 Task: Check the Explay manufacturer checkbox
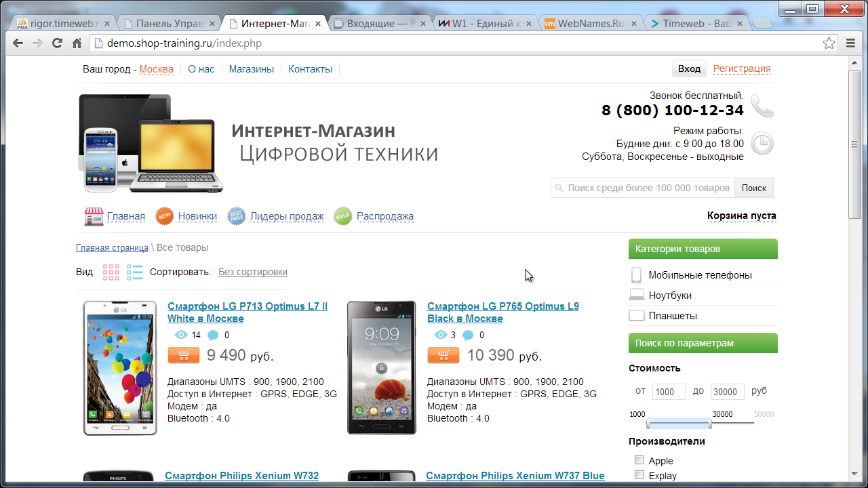tap(639, 475)
